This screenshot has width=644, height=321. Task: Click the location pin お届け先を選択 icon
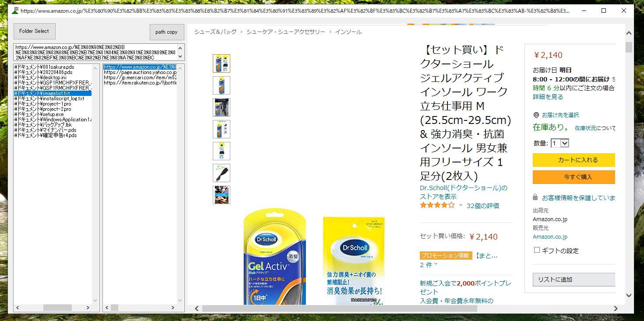click(536, 115)
